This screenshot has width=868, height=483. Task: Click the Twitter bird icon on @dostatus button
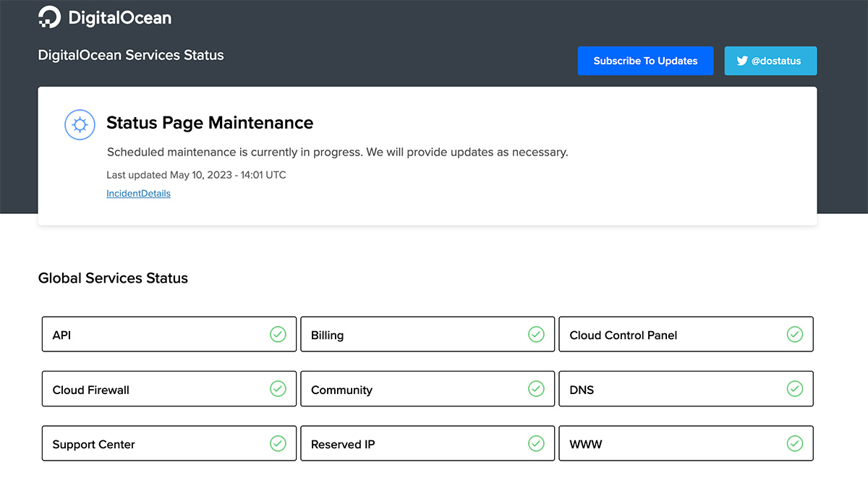pos(742,61)
